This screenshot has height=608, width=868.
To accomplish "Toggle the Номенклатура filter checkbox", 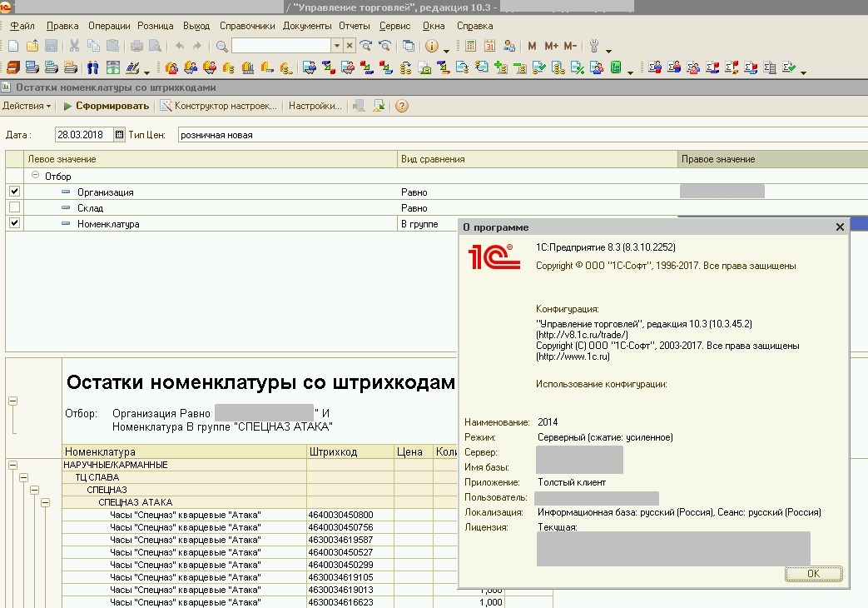I will [14, 223].
